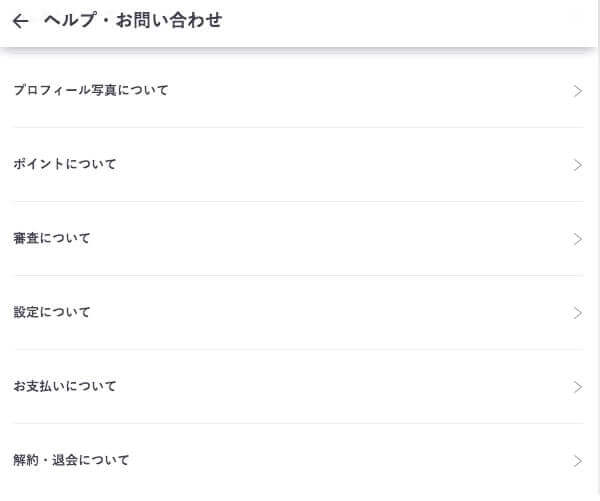Viewport: 600px width, 501px height.
Task: Open the 審査について text label
Action: coord(52,238)
